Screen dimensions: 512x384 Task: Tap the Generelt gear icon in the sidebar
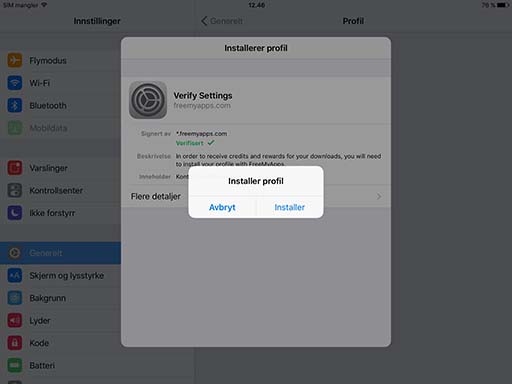click(x=15, y=253)
